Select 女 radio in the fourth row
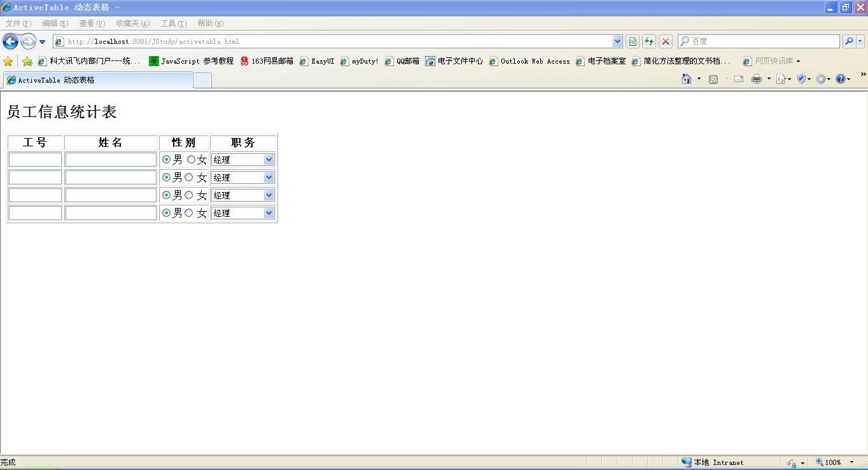868x470 pixels. click(x=189, y=213)
